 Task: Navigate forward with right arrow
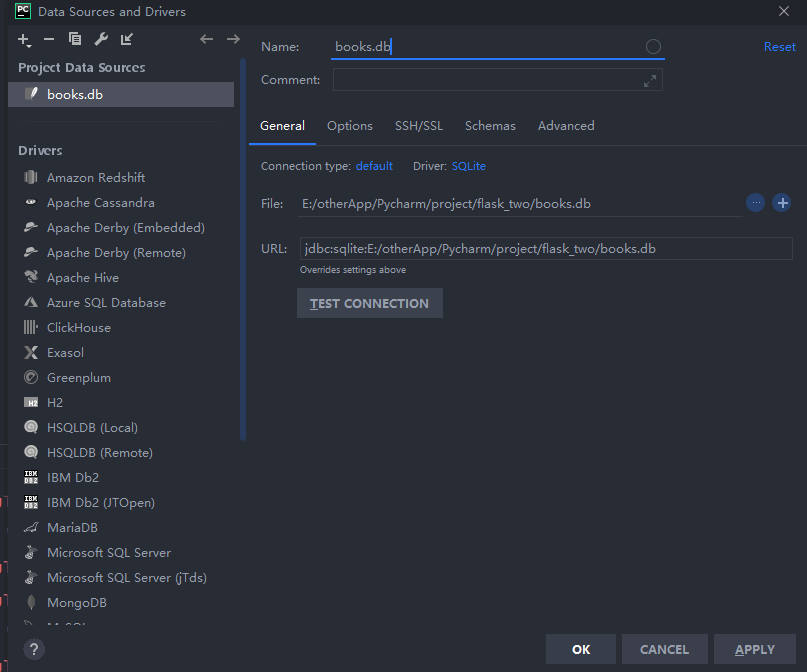tap(233, 39)
